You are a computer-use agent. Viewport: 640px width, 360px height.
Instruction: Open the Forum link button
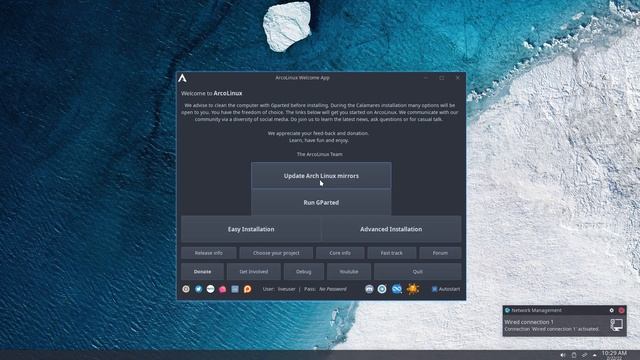pos(440,253)
